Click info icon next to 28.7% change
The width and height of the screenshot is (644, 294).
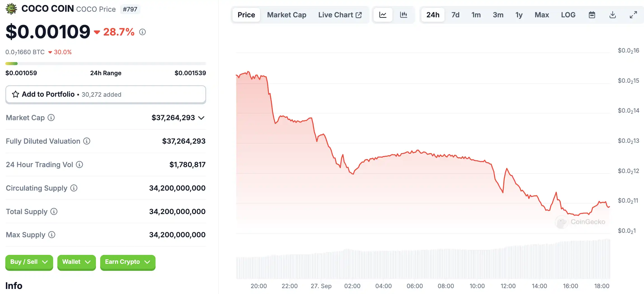(142, 32)
